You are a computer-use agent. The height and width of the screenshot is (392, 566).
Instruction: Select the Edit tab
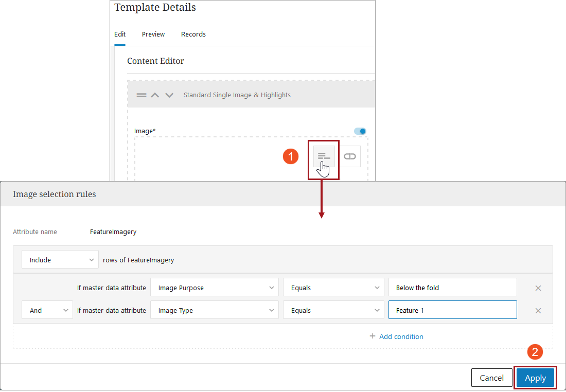(120, 34)
